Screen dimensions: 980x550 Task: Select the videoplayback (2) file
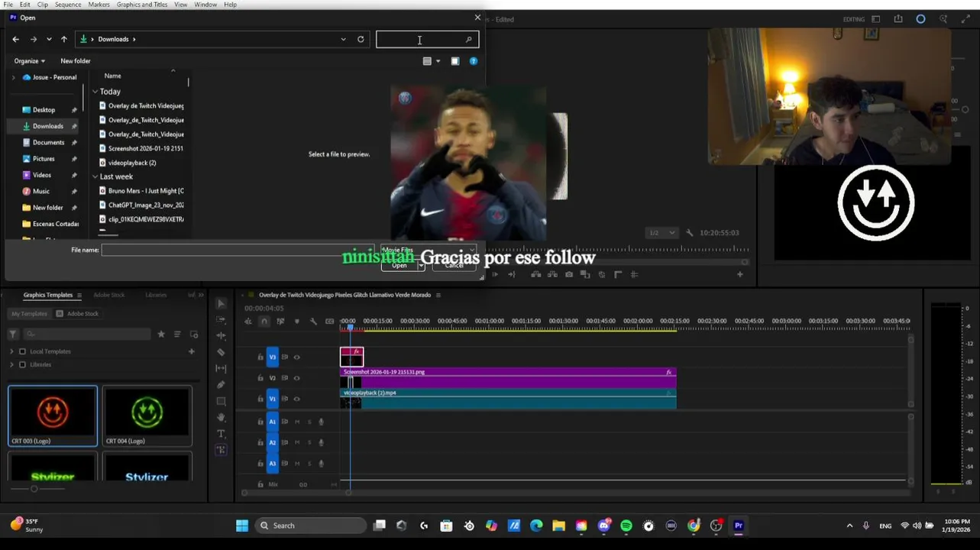[132, 163]
